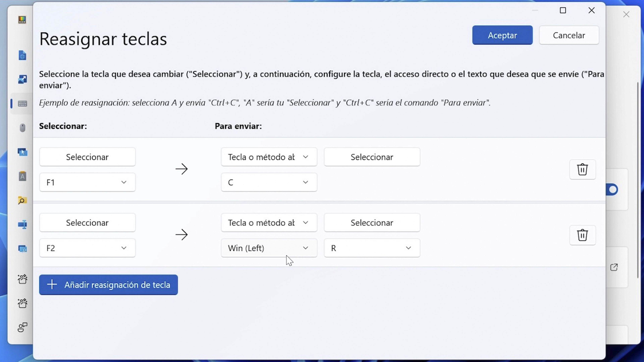Click the Aceptar button
644x362 pixels.
coord(502,35)
